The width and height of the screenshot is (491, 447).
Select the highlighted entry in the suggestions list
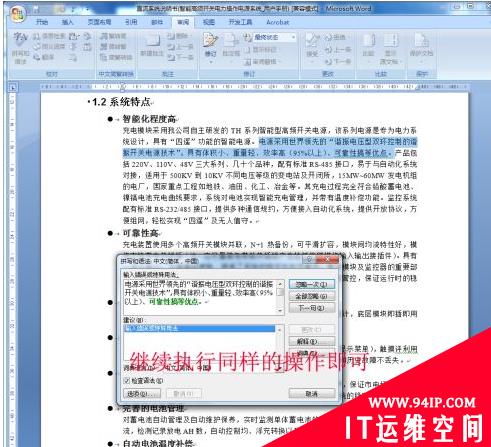(x=199, y=329)
